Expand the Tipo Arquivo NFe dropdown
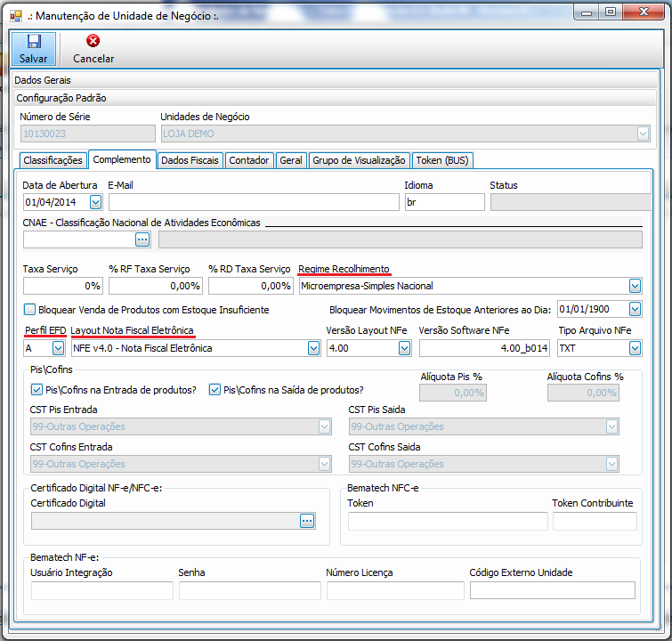The height and width of the screenshot is (641, 672). coord(636,348)
